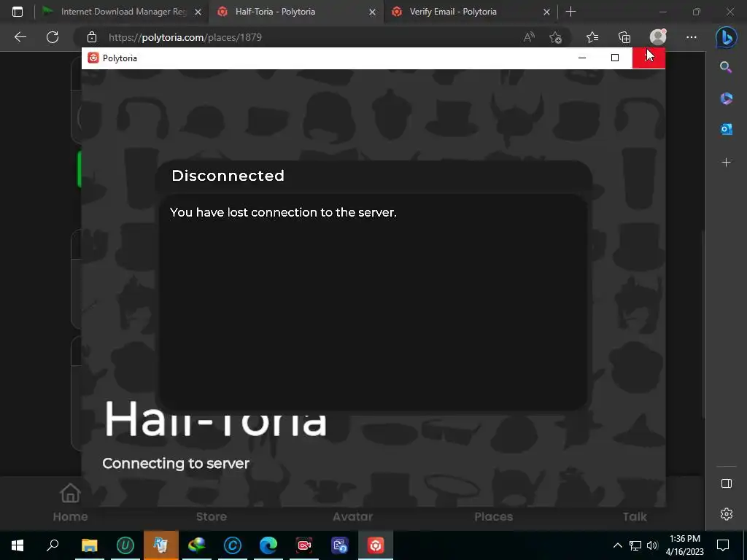Image resolution: width=747 pixels, height=560 pixels.
Task: Open the Microsoft 365 sidebar icon
Action: click(726, 98)
